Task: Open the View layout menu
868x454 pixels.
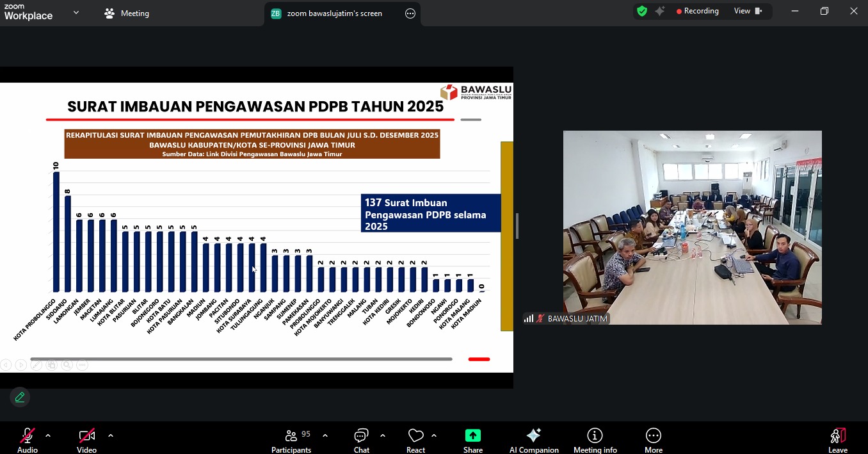Action: [x=748, y=12]
